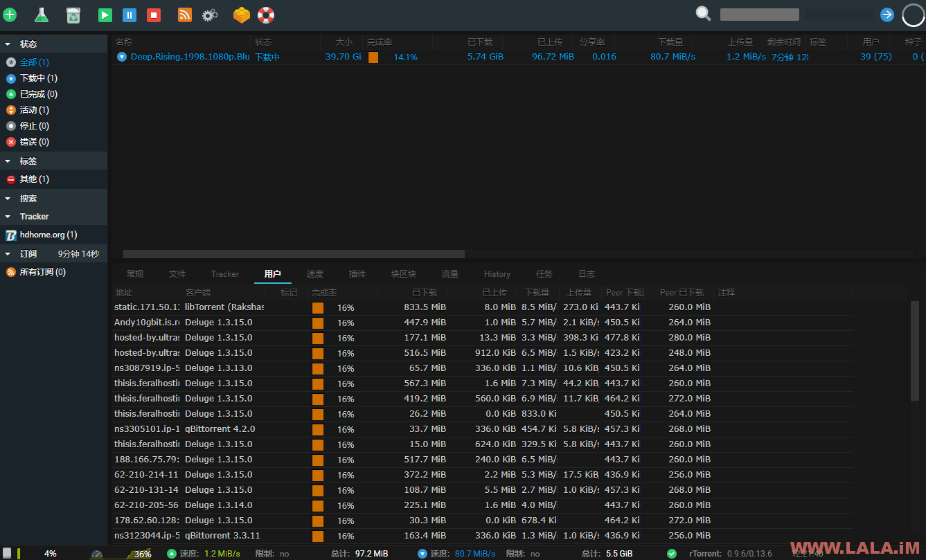Open plugins via the orange brick icon
926x560 pixels.
(241, 15)
